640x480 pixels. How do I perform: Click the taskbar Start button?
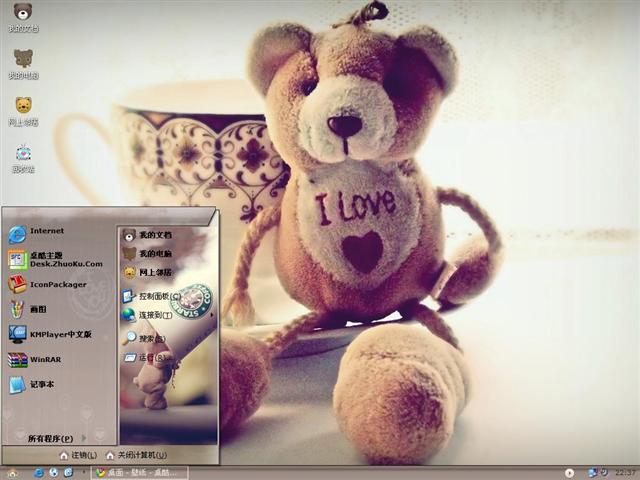[12, 473]
